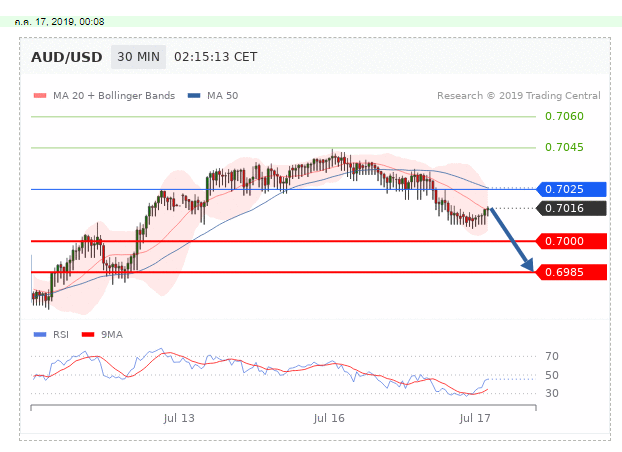Click the red 0.6985 support price tag
This screenshot has height=452, width=622.
tap(571, 272)
